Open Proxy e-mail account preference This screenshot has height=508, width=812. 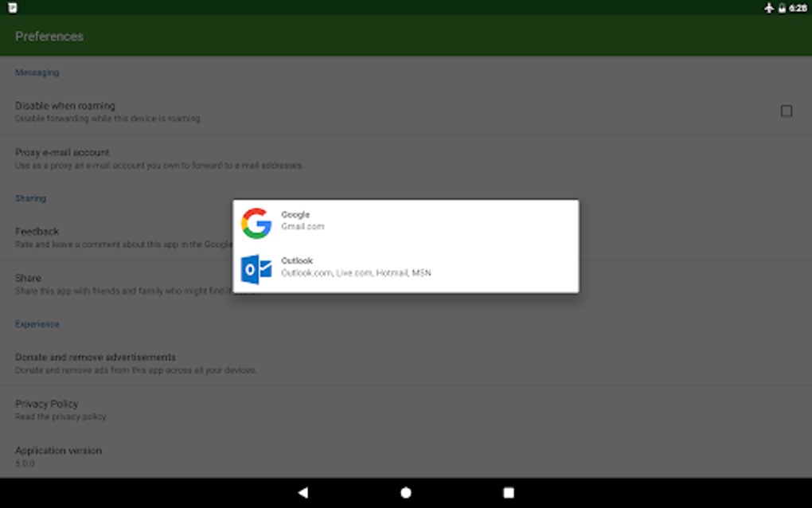click(406, 159)
